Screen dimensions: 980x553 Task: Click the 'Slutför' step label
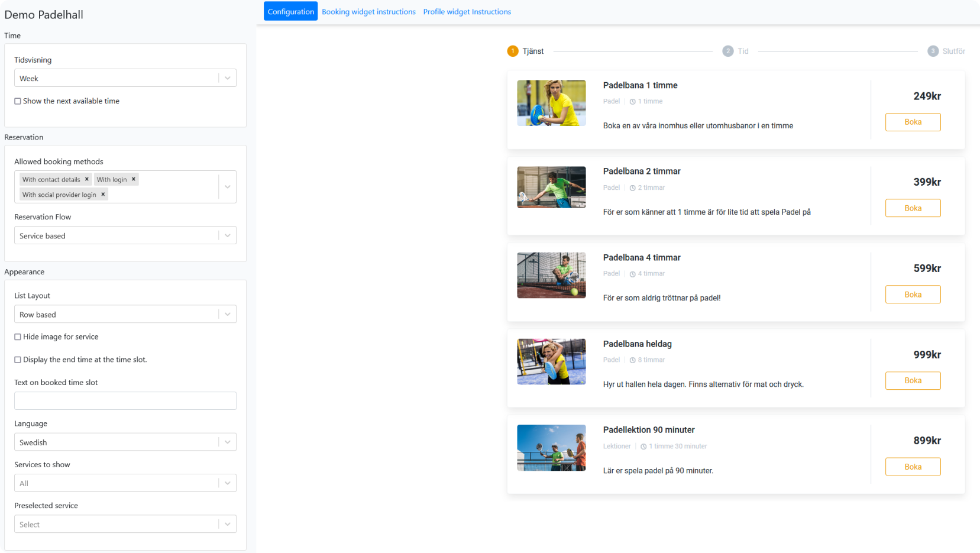(953, 51)
